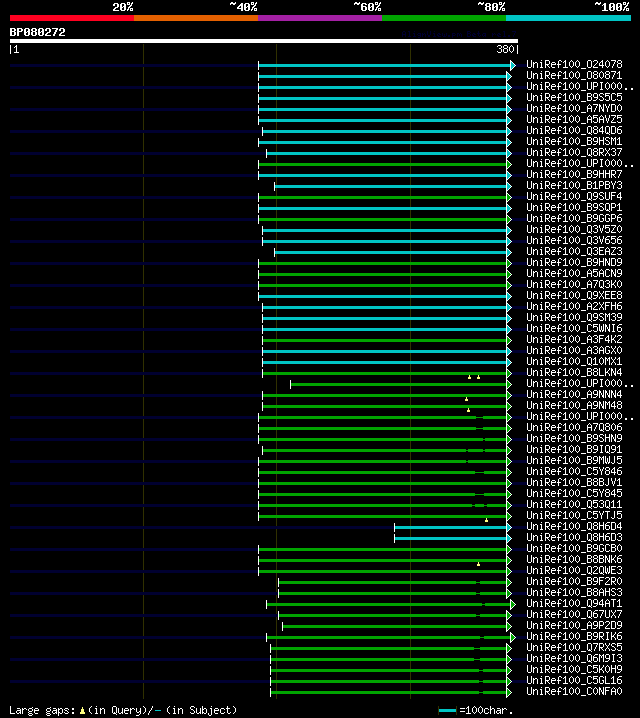Click the UniRef100_Q6M9I3 hit name
This screenshot has width=640, height=718.
click(x=574, y=658)
